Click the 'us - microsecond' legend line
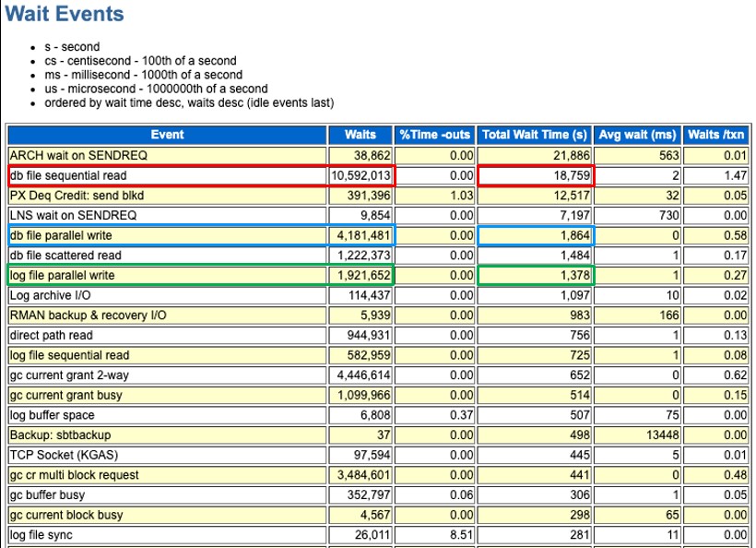The image size is (756, 548). click(x=156, y=89)
